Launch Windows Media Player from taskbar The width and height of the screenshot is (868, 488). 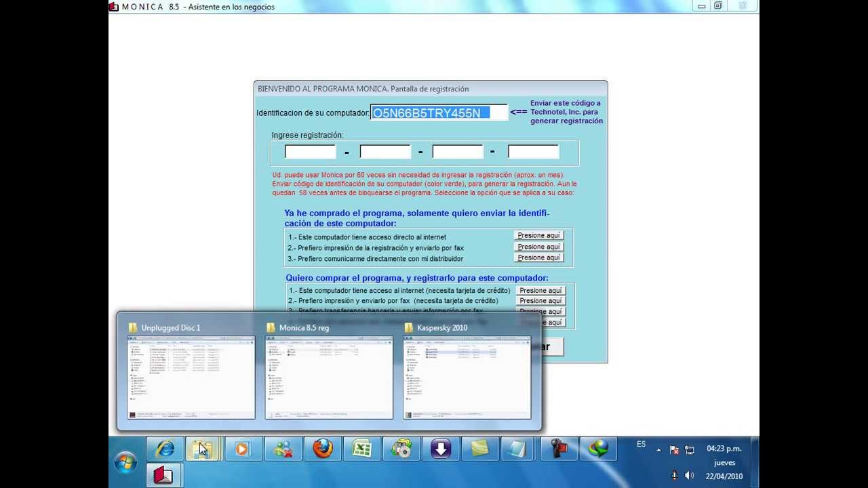(x=243, y=449)
